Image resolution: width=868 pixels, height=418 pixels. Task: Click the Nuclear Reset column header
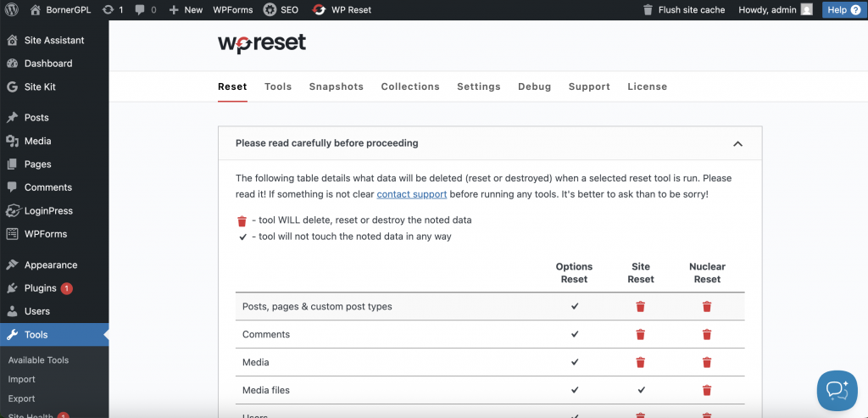707,273
